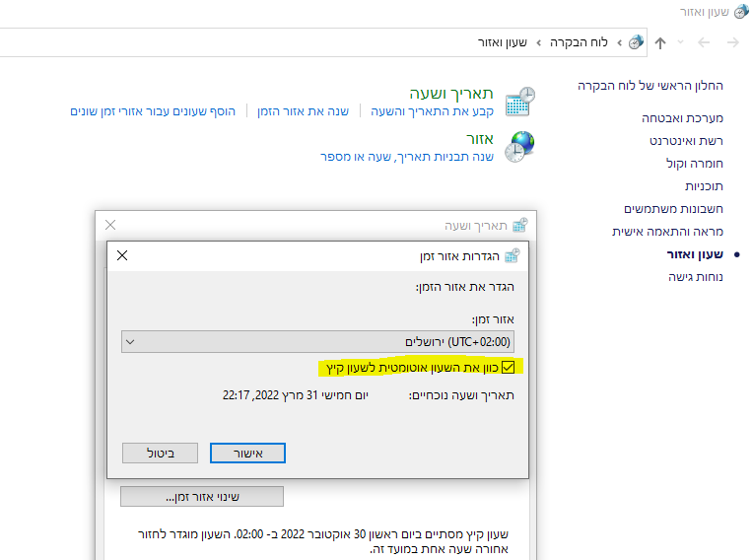Open the אזור heading link

point(480,139)
